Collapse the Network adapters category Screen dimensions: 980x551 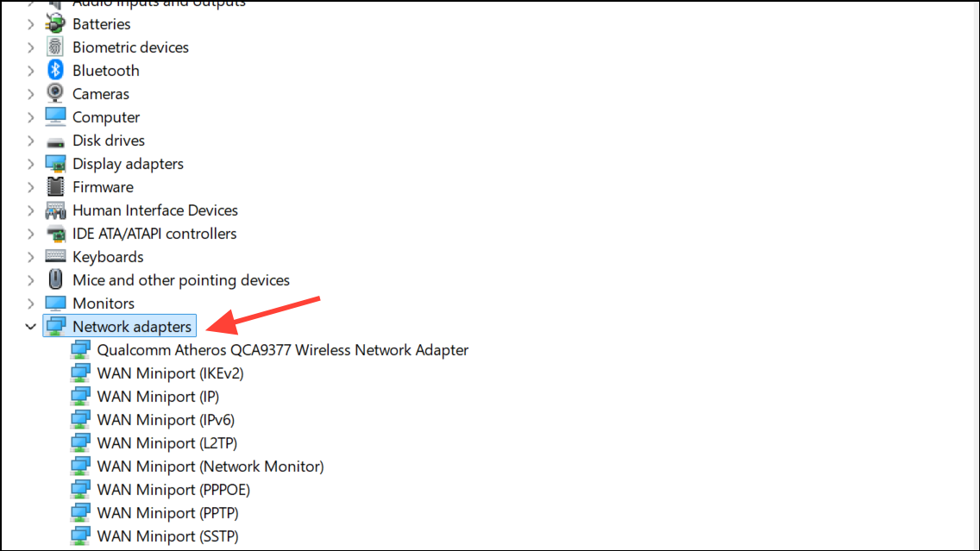tap(30, 326)
